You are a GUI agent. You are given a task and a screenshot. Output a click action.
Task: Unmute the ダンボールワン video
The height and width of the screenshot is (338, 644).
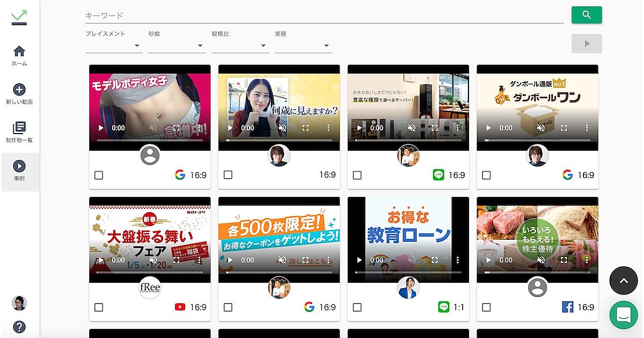coord(541,128)
